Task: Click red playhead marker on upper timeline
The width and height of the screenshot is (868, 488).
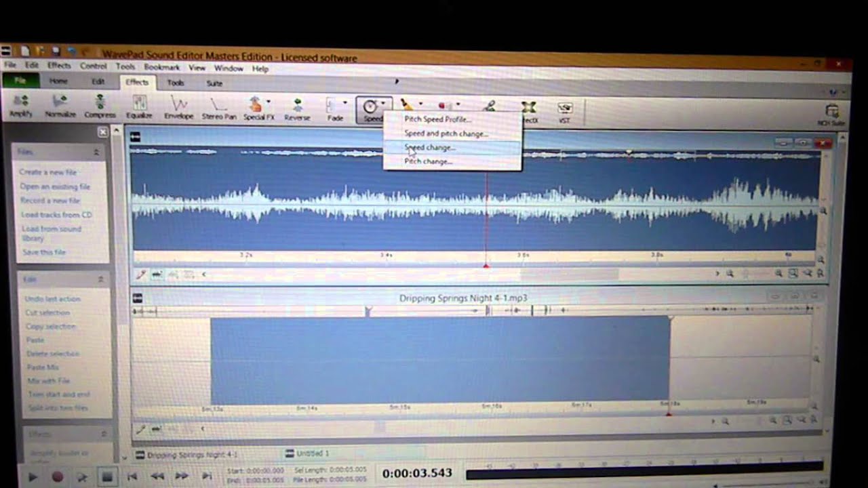Action: (x=486, y=266)
